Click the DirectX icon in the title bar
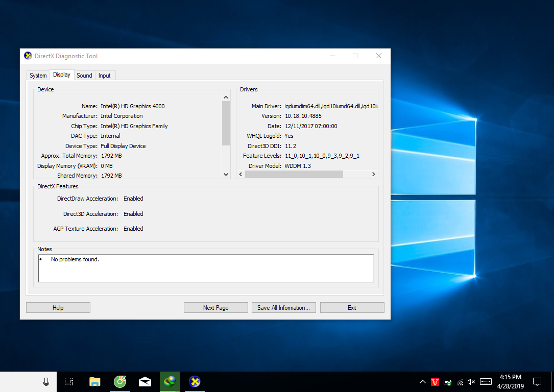This screenshot has height=392, width=554. [28, 56]
